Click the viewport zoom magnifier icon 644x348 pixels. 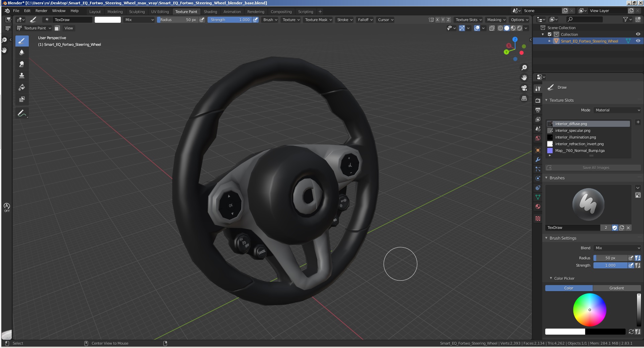click(x=524, y=68)
